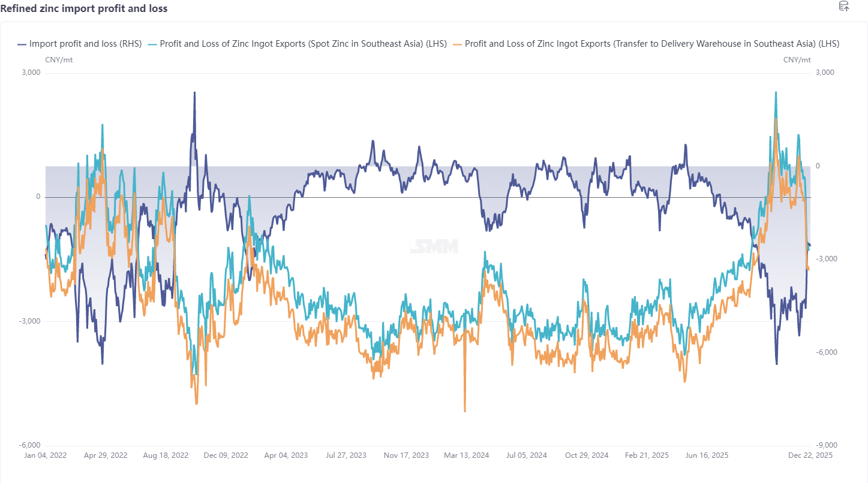Viewport: 868px width, 483px height.
Task: Click the orange Delivery Warehouse legend line marker
Action: click(458, 44)
